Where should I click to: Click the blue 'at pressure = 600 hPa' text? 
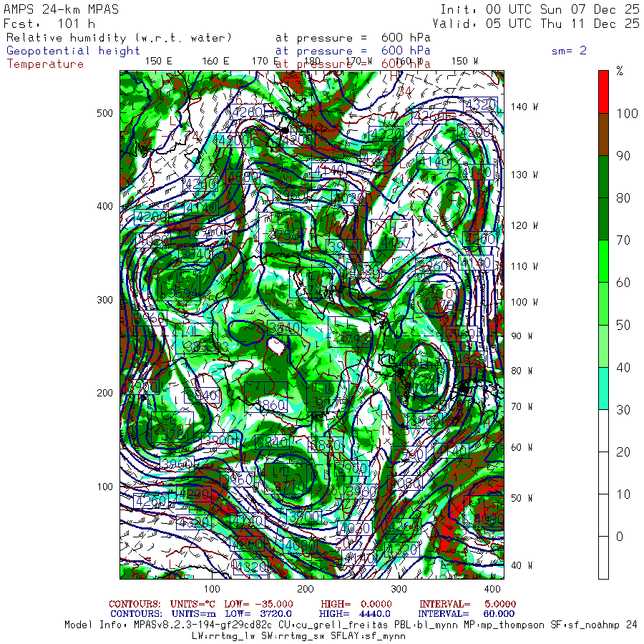coord(353,51)
